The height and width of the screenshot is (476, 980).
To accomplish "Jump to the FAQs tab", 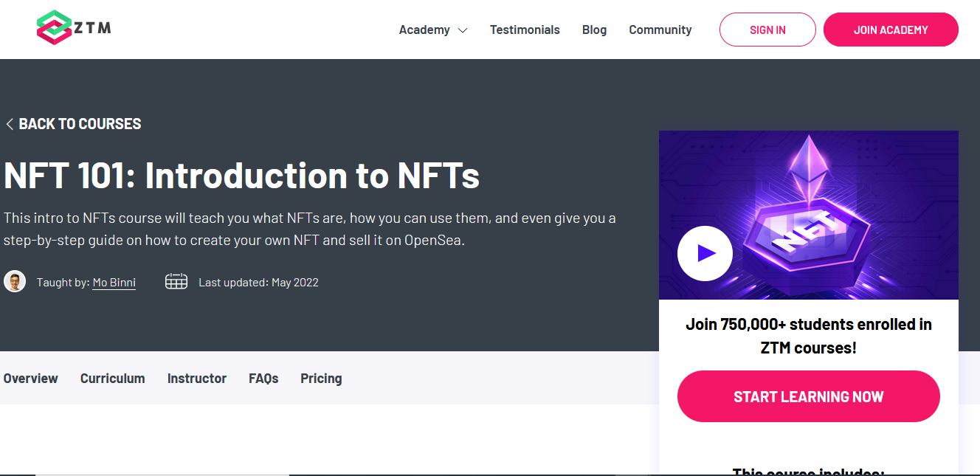I will (263, 379).
